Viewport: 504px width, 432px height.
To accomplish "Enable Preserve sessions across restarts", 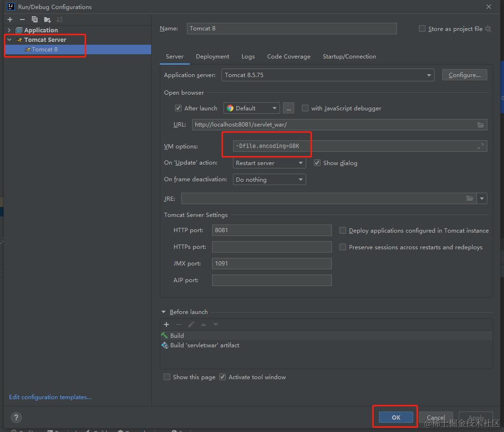I will (343, 247).
